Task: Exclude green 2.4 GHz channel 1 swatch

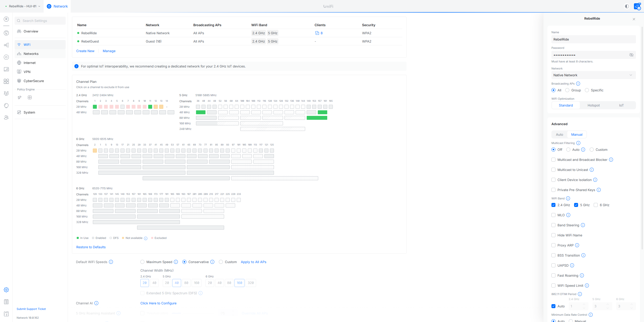Action: click(x=95, y=107)
